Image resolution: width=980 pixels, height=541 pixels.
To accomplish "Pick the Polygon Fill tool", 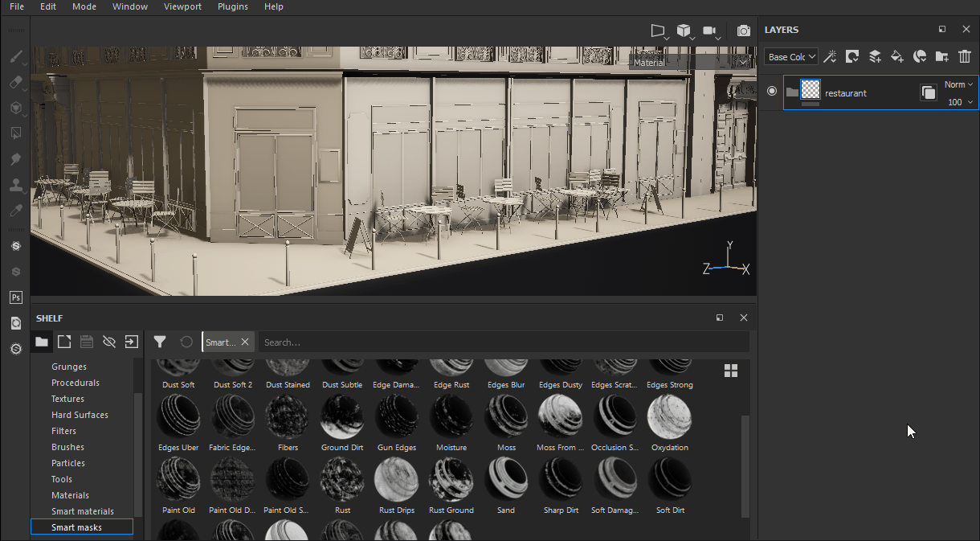I will click(x=15, y=133).
